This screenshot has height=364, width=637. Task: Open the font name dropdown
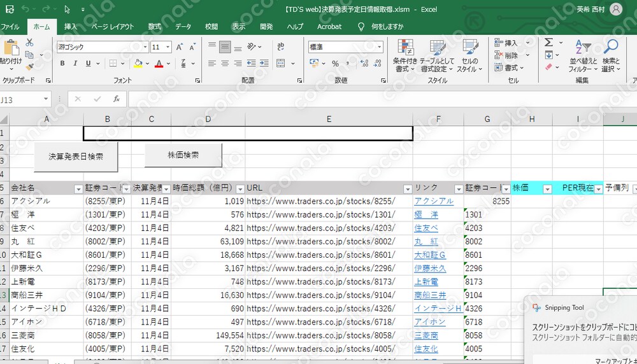(x=145, y=47)
